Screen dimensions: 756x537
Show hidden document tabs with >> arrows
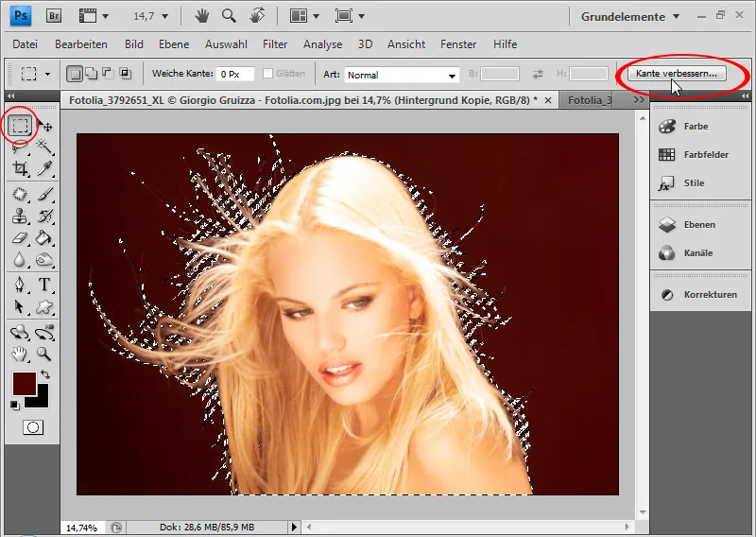point(639,100)
